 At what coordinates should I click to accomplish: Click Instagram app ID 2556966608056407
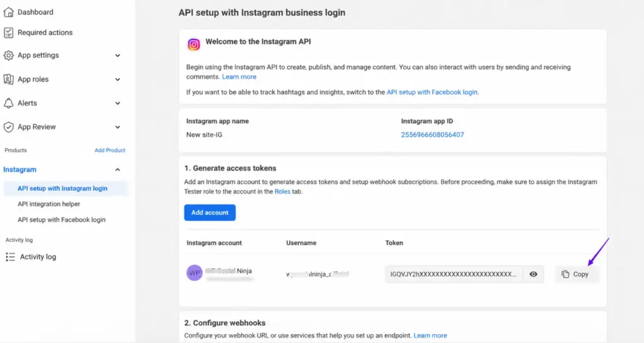(x=433, y=134)
